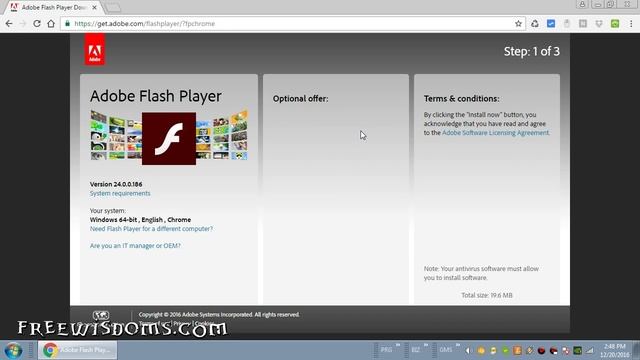The width and height of the screenshot is (640, 360).
Task: Click the GMS taskbar toolbar
Action: (x=445, y=350)
